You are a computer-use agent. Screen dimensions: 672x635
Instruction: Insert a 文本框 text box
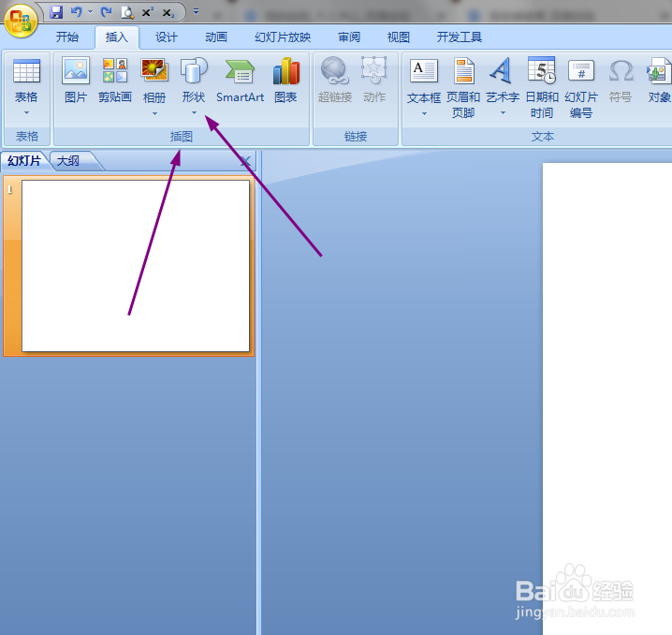click(424, 71)
